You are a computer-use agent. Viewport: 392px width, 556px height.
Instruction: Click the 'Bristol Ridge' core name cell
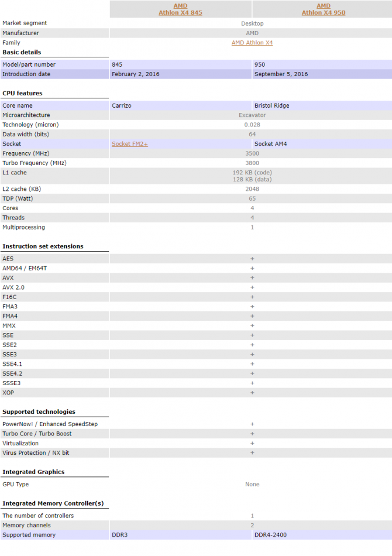coord(322,106)
